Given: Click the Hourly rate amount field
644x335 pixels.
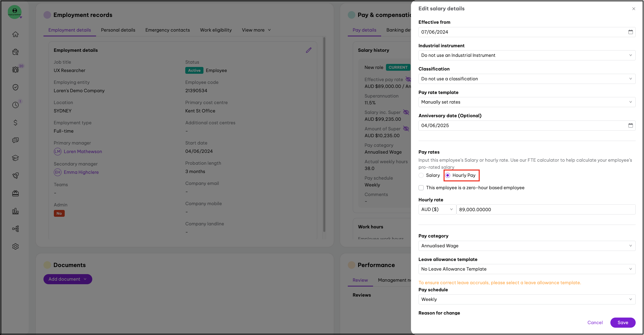Looking at the screenshot, I should pos(545,209).
